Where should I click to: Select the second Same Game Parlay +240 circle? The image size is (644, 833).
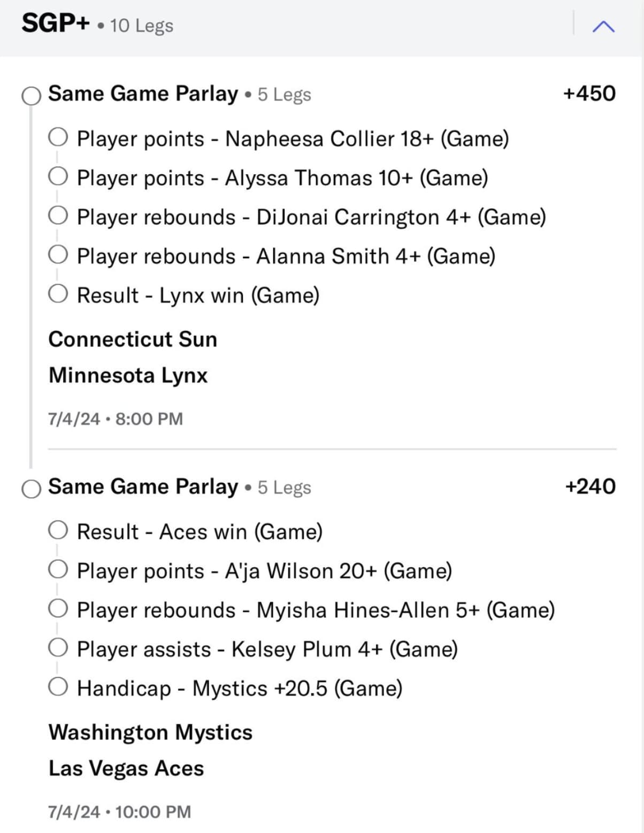[x=31, y=489]
